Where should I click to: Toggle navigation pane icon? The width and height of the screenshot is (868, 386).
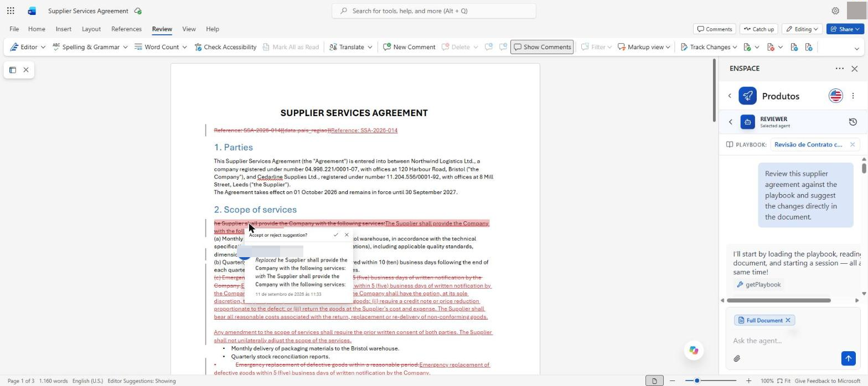[12, 70]
